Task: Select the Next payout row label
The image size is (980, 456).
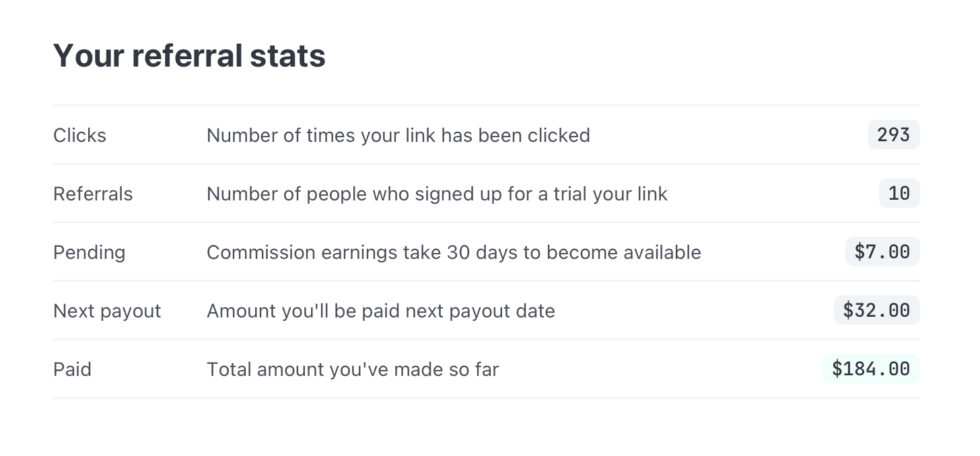Action: (x=107, y=311)
